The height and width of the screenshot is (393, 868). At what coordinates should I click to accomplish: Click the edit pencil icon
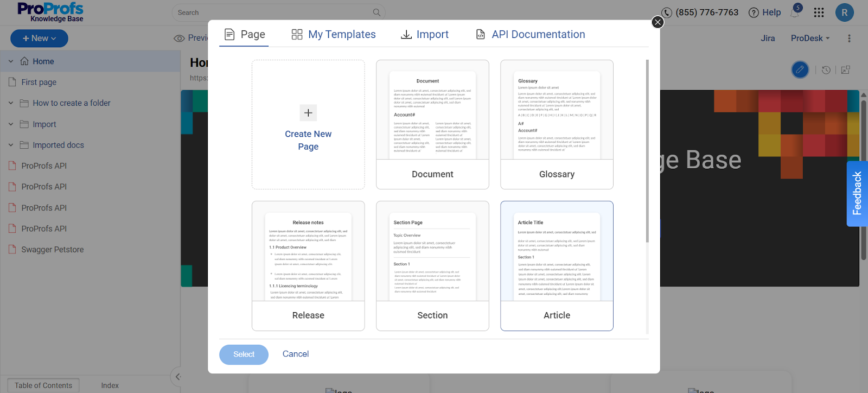(800, 69)
